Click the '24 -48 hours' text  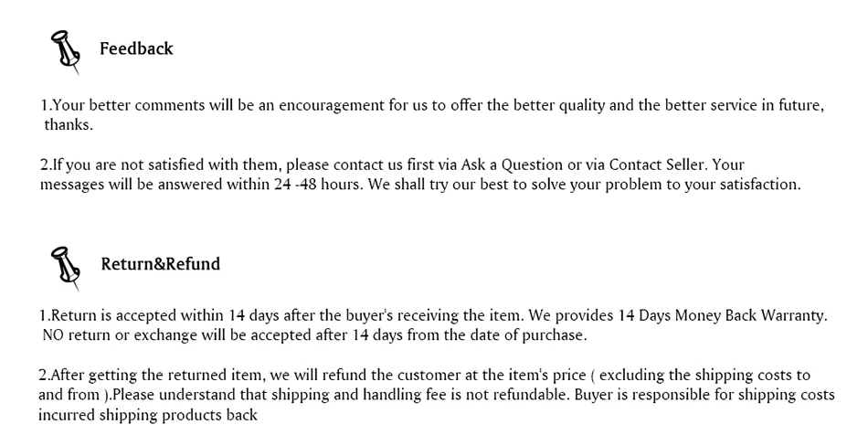(318, 185)
